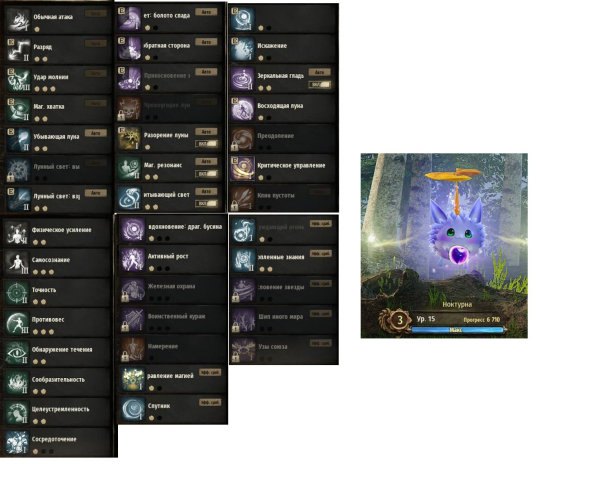Select the Точность skill row
Viewport: 592px width, 478px height.
pyautogui.click(x=57, y=293)
